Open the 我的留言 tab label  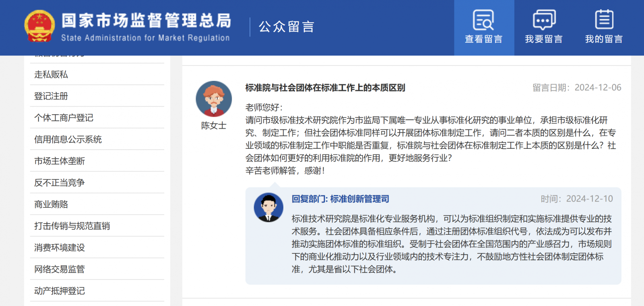tap(604, 39)
